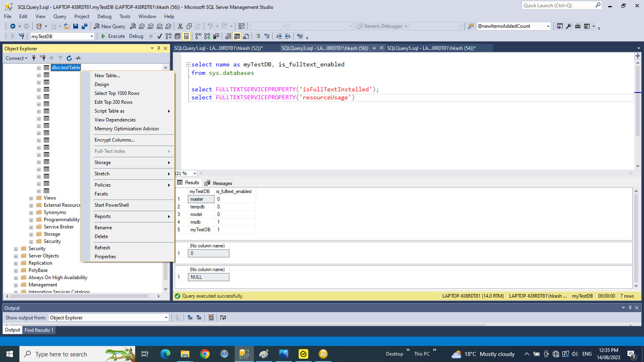Click the Parse checkmark icon
Viewport: 644px width, 362px height.
pyautogui.click(x=159, y=36)
